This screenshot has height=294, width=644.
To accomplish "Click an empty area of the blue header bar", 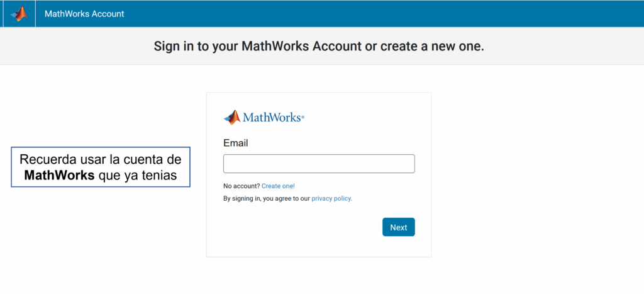I will coord(370,14).
